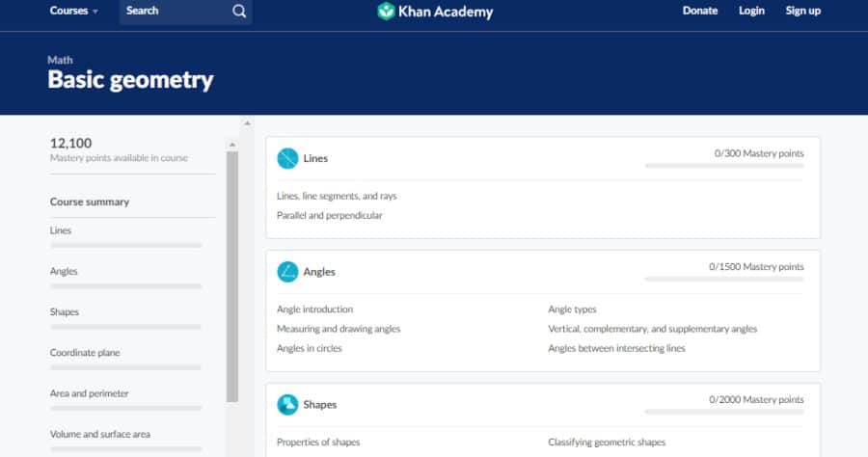Select Area and perimeter in sidebar
Viewport: 868px width, 457px height.
point(89,393)
